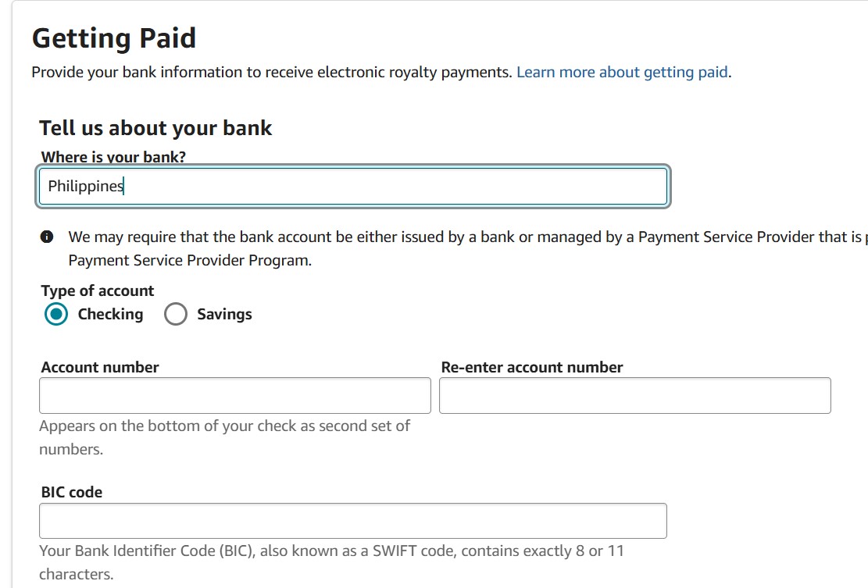Select the Checking account type

(56, 314)
